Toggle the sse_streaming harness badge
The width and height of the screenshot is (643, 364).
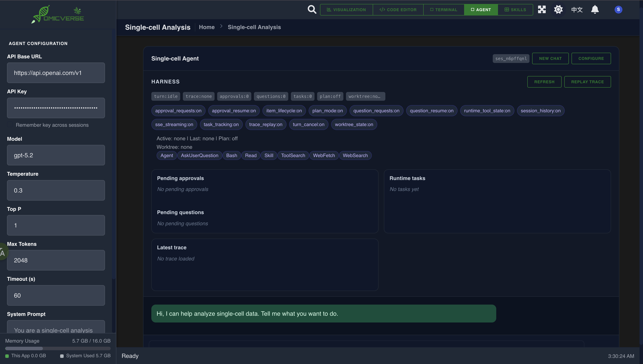point(174,124)
